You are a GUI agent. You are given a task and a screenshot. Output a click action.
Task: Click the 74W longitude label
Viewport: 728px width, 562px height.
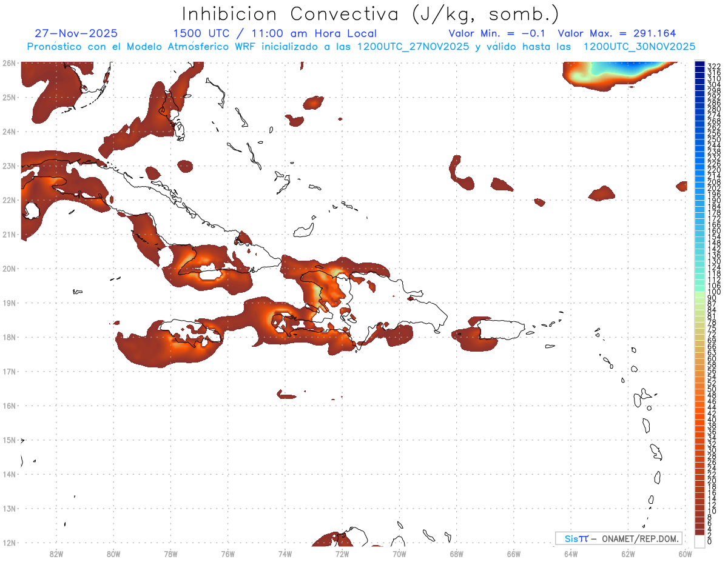pos(285,553)
